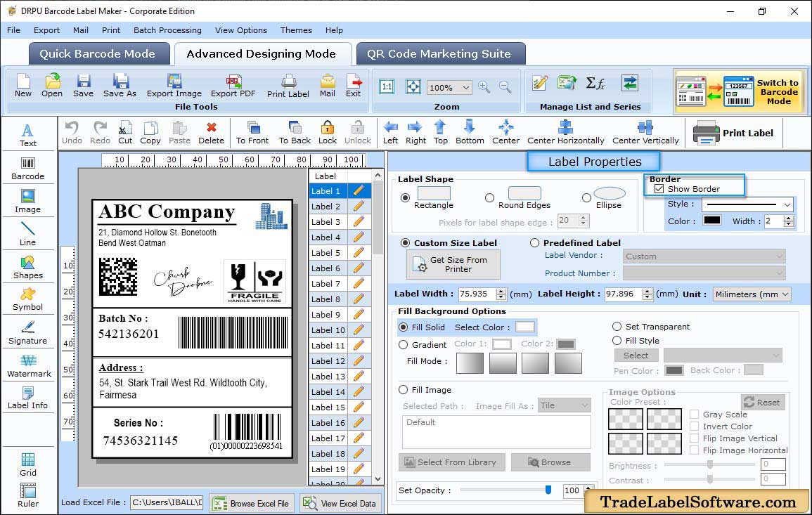812x515 pixels.
Task: Enable the Gray Scale checkbox
Action: [695, 414]
